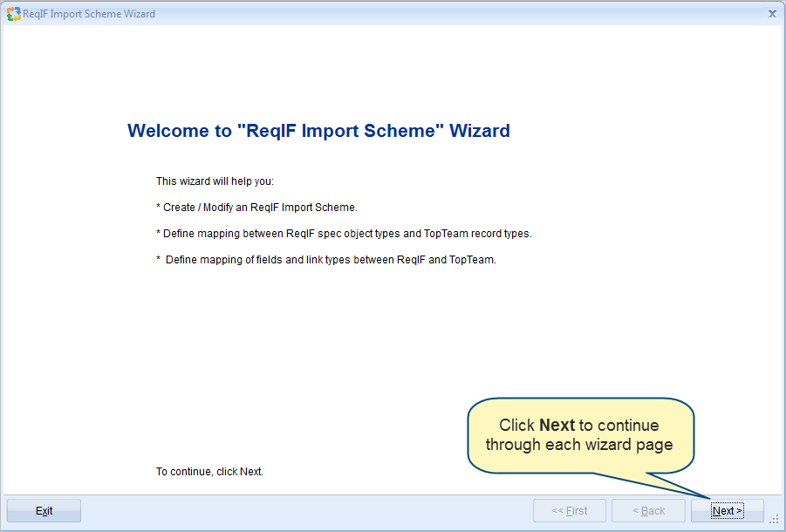Click the fields and link types mapping line
This screenshot has height=532, width=786.
326,260
